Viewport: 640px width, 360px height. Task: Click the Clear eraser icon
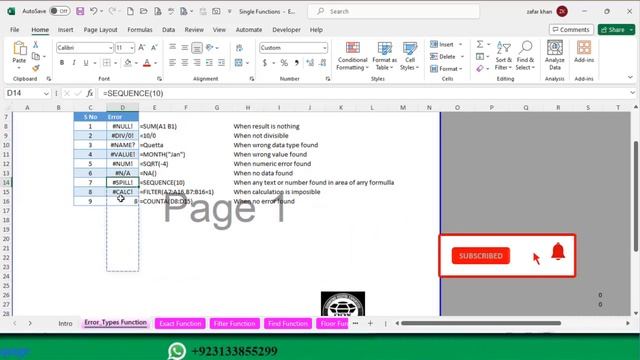click(x=480, y=69)
